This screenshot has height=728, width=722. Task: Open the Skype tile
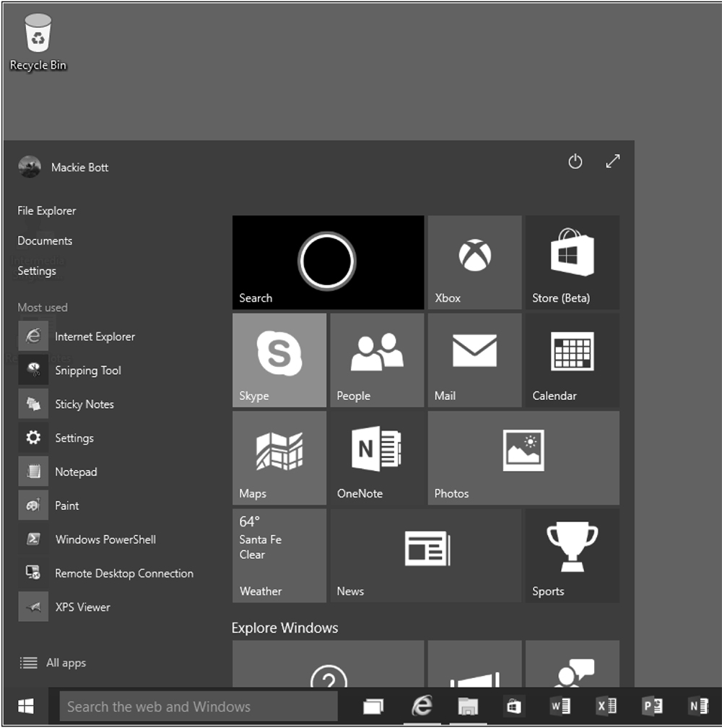[x=279, y=360]
